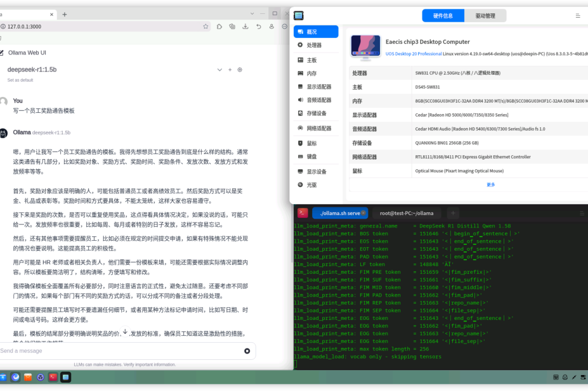
Task: Select 主板 in the device sidebar
Action: 316,60
